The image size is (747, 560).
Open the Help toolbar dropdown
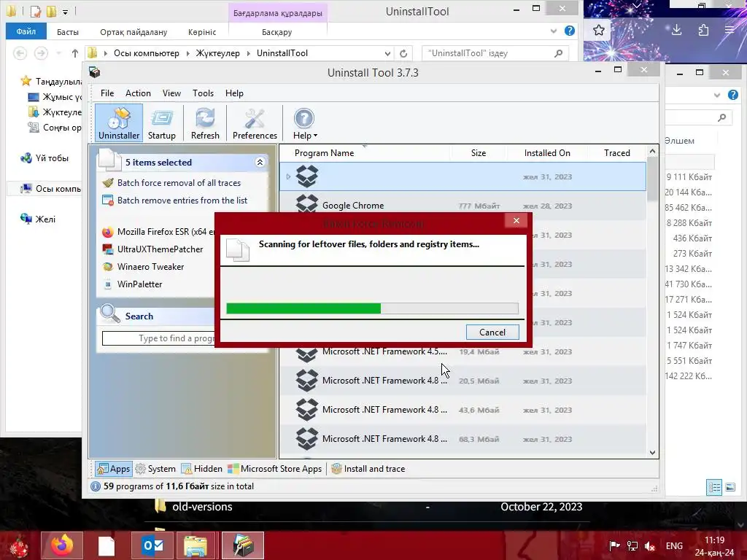click(305, 122)
